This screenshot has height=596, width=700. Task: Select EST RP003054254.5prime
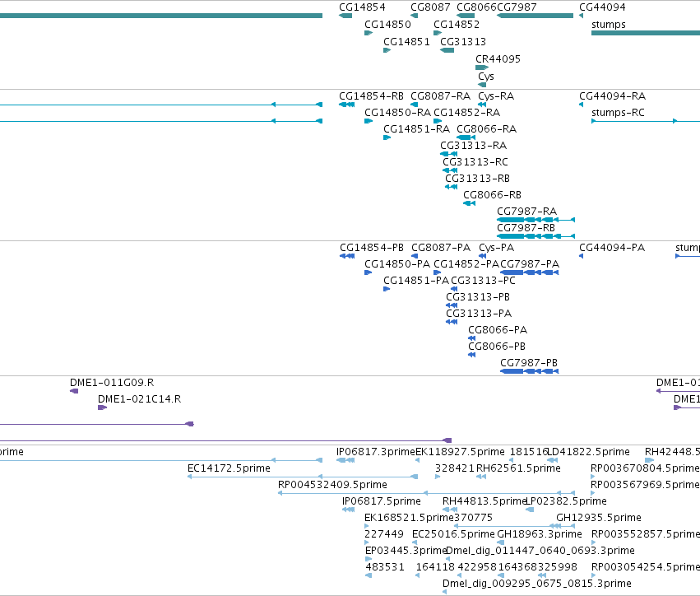pos(593,575)
